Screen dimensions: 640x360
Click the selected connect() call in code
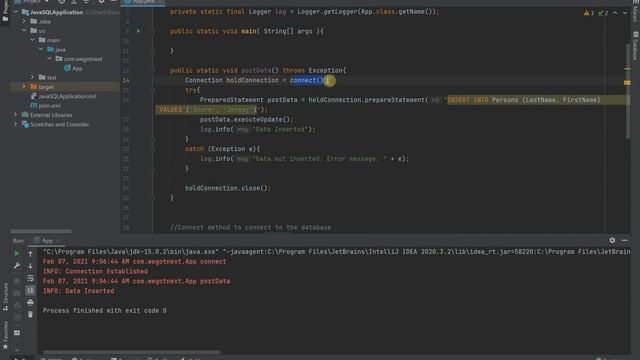(307, 80)
